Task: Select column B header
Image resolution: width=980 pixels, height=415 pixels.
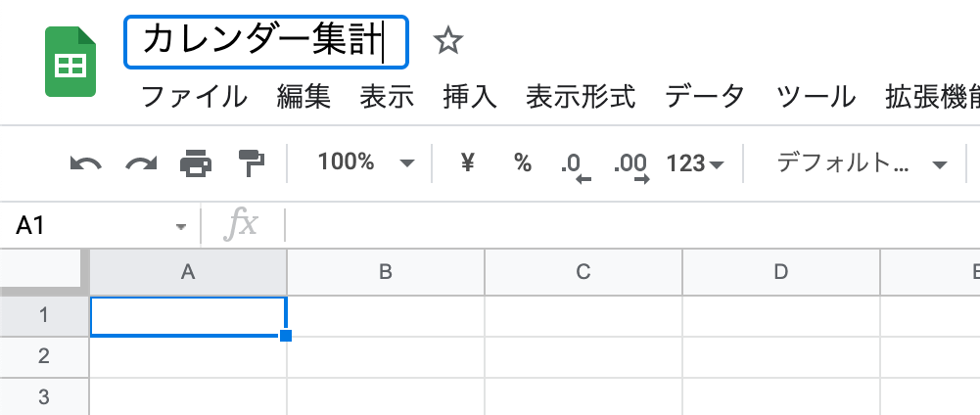Action: pyautogui.click(x=386, y=272)
